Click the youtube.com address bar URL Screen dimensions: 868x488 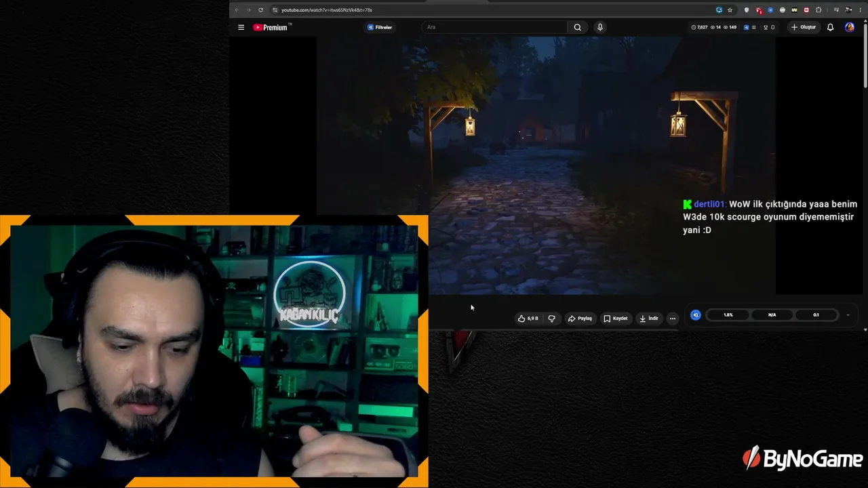(327, 10)
